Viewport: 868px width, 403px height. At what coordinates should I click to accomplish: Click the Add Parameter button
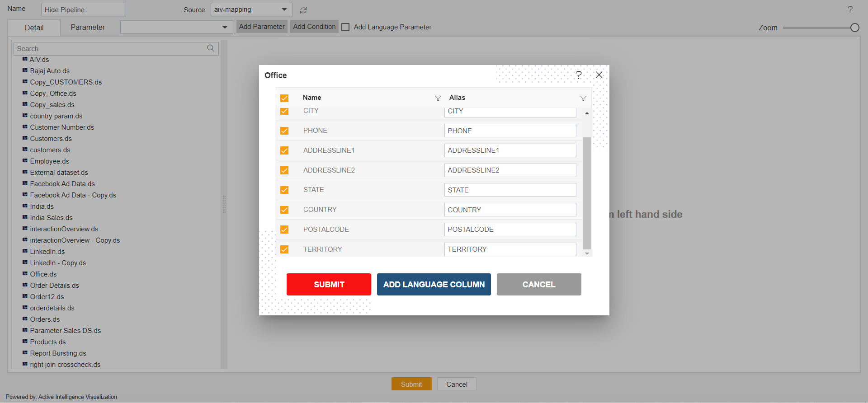click(x=262, y=27)
